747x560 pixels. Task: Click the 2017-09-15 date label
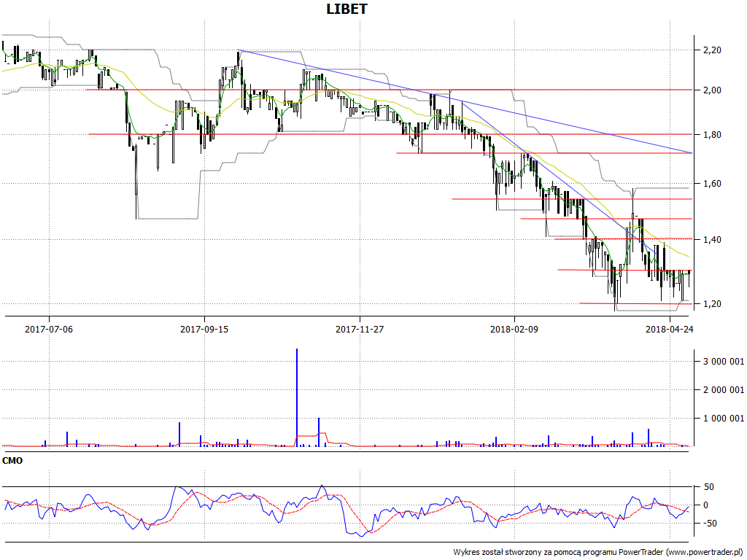(204, 329)
